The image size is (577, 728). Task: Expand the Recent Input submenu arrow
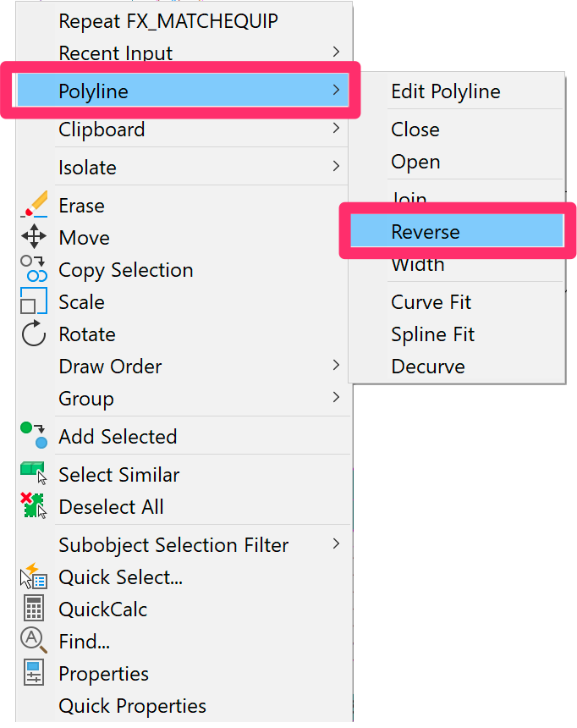[337, 52]
